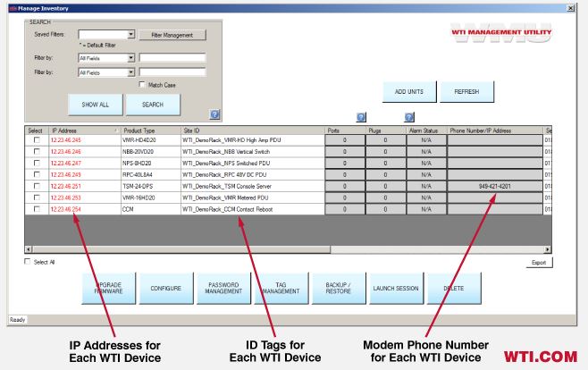Viewport: 588px width, 370px height.
Task: Click the UPGRADE FIRMWARE button
Action: click(109, 288)
